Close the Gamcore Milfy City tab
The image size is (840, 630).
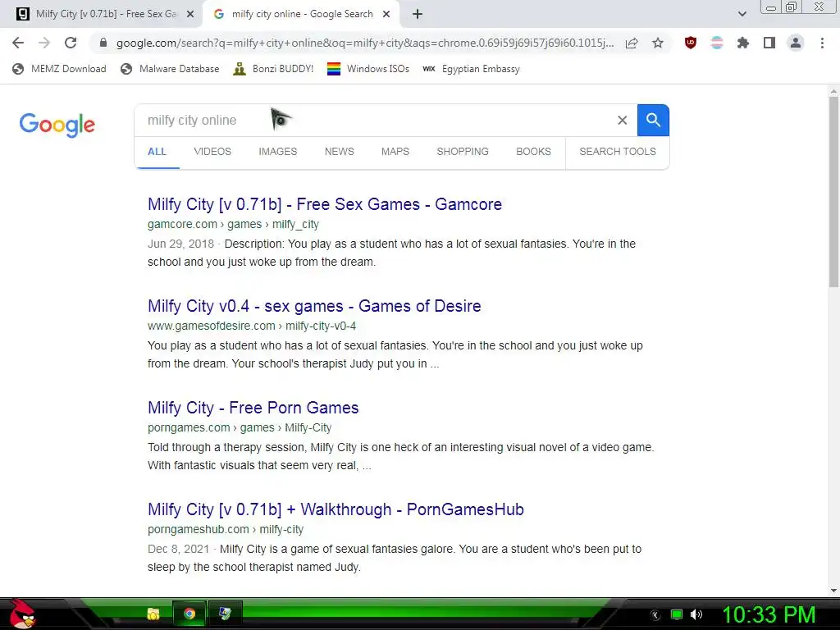190,14
